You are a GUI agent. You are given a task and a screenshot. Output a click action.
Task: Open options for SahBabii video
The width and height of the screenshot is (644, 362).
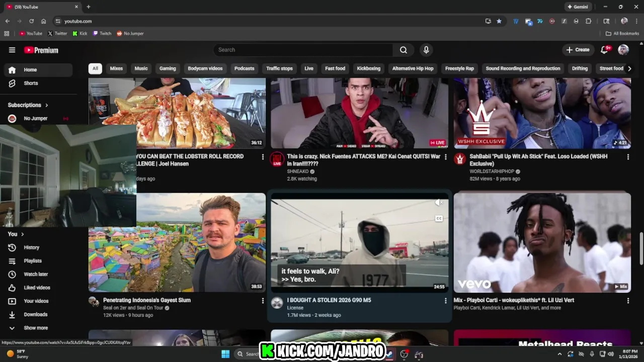(x=628, y=157)
